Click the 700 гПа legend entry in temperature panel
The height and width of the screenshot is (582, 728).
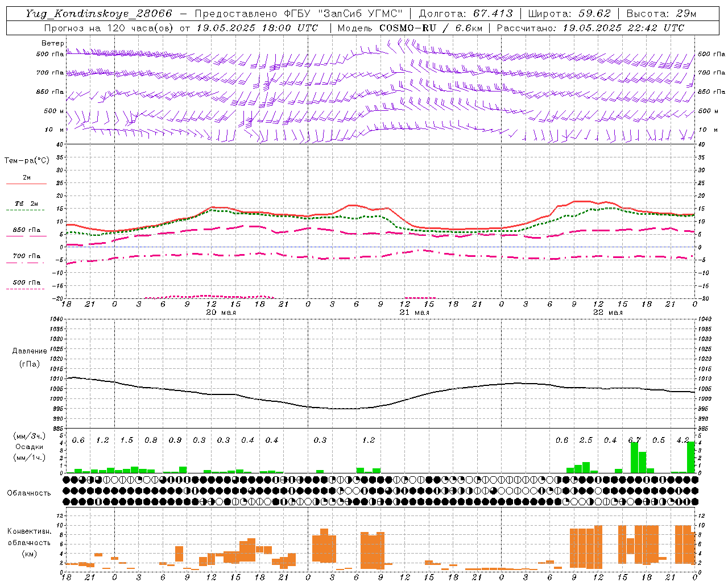(26, 256)
